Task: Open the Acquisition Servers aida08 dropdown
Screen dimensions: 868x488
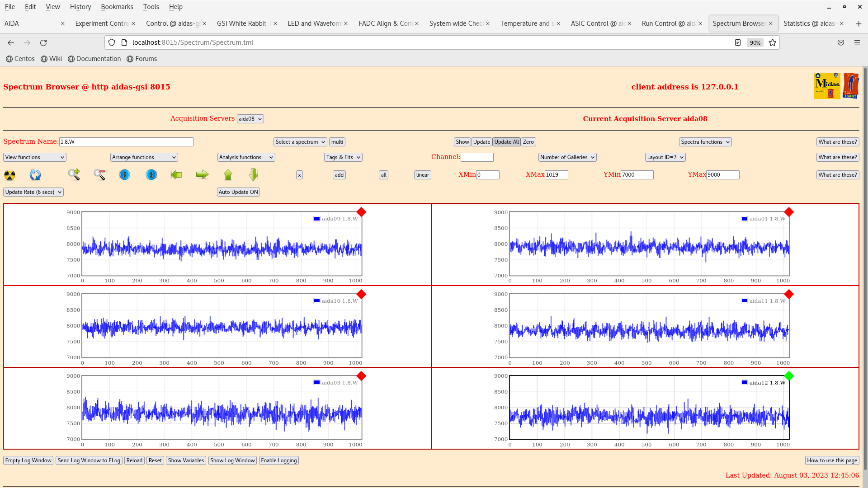Action: coord(250,119)
